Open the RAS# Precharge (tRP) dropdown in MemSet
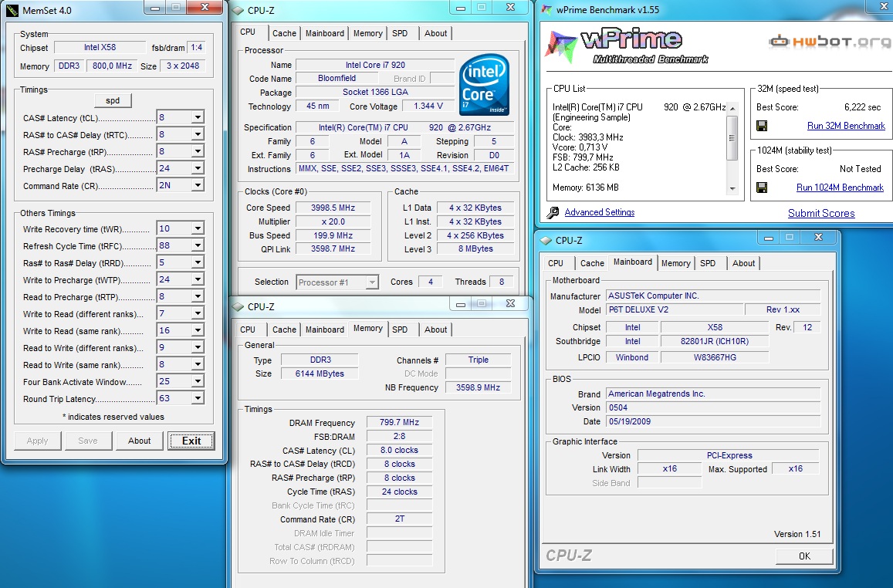 pos(197,151)
